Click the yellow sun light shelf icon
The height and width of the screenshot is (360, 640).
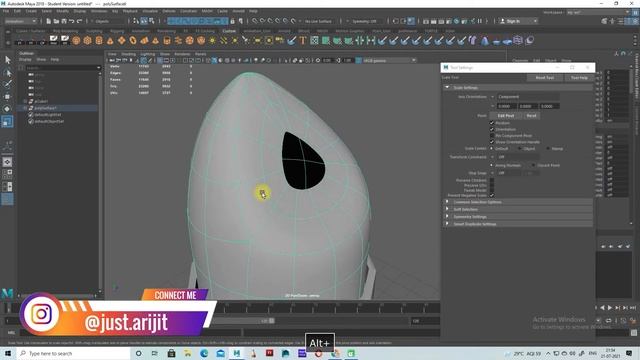(212, 40)
